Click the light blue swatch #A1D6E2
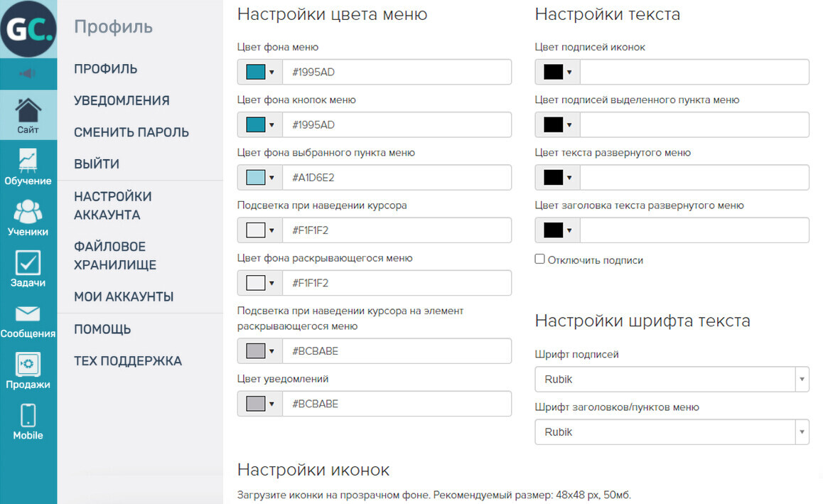The image size is (823, 504). 256,178
